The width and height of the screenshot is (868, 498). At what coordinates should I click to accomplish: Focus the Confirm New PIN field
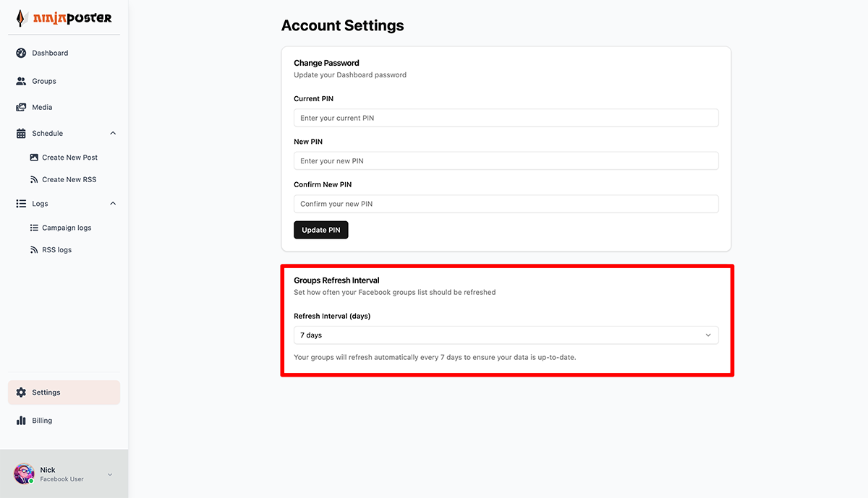click(506, 204)
